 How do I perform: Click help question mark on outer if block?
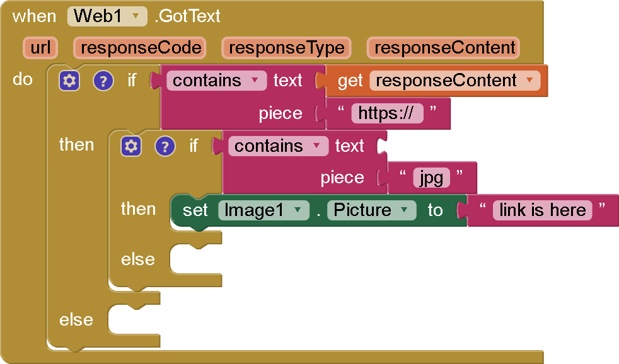[103, 81]
